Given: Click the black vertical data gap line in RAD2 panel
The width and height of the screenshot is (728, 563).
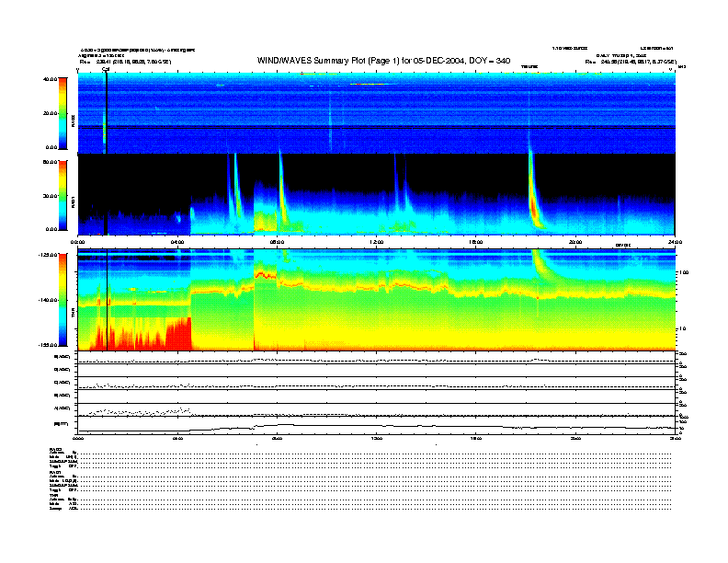Looking at the screenshot, I should pos(107,110).
